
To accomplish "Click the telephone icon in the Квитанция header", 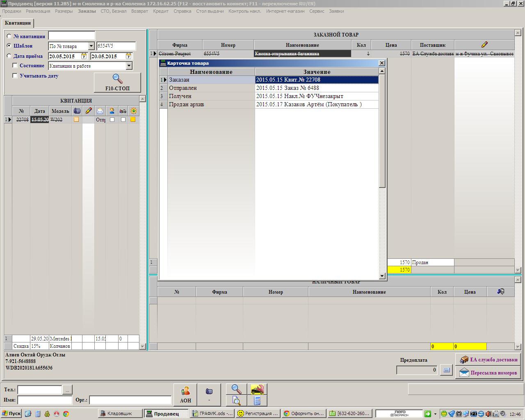I will click(77, 111).
